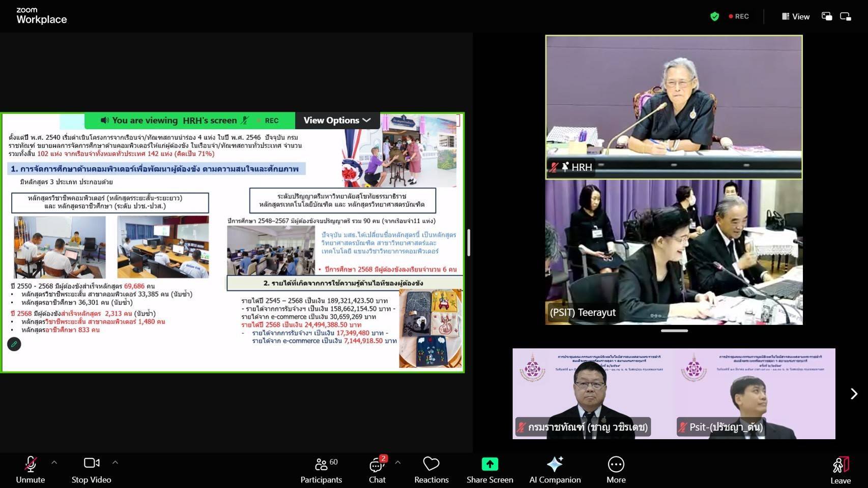This screenshot has width=868, height=488.
Task: Click the green encryption shield icon
Action: 714,16
